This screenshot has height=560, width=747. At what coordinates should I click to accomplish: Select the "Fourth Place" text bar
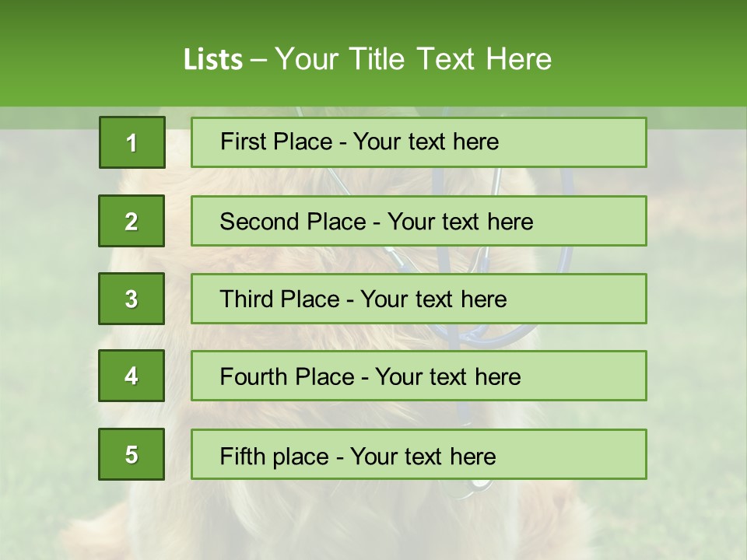click(419, 376)
